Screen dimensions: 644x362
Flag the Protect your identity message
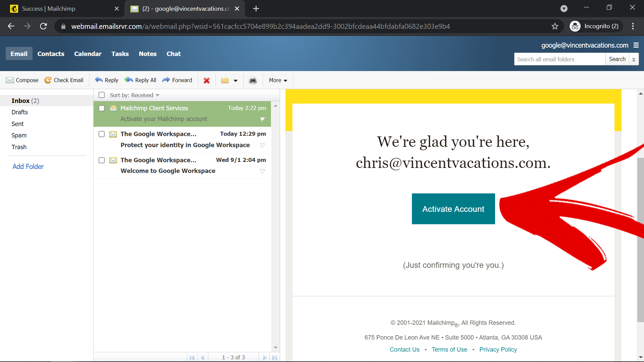click(x=263, y=145)
